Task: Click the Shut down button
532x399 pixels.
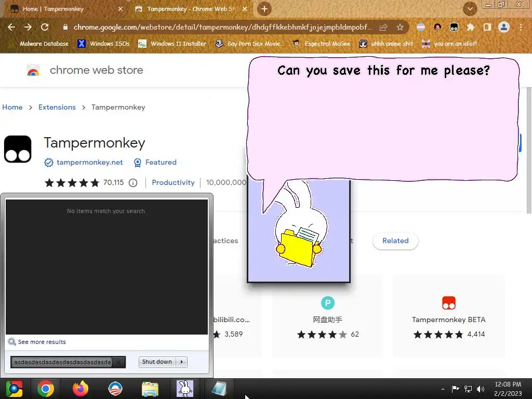Action: (x=157, y=362)
